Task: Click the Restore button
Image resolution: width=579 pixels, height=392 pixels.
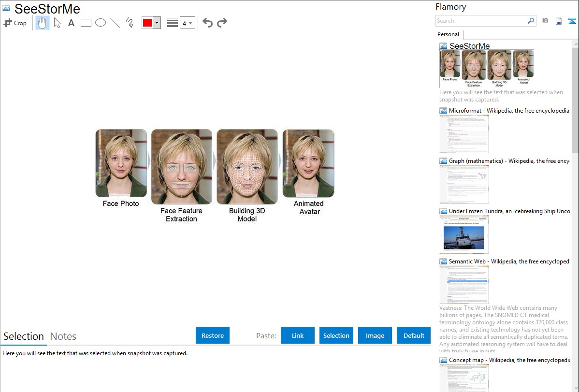Action: (x=213, y=335)
